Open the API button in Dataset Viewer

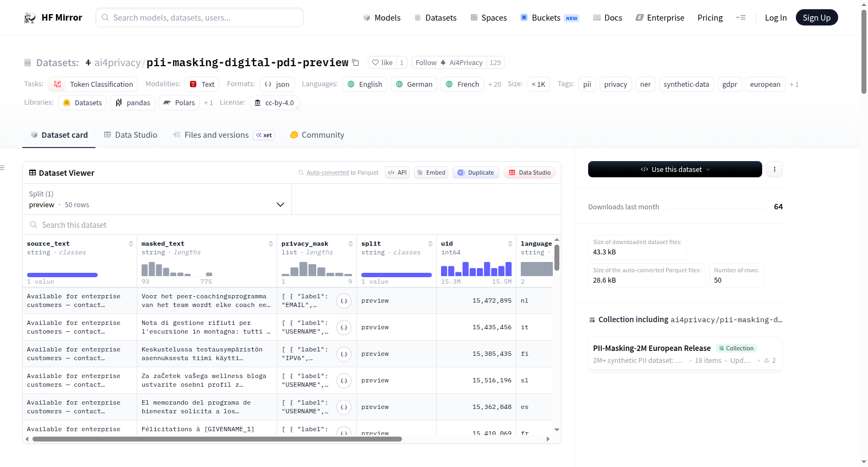pyautogui.click(x=397, y=172)
